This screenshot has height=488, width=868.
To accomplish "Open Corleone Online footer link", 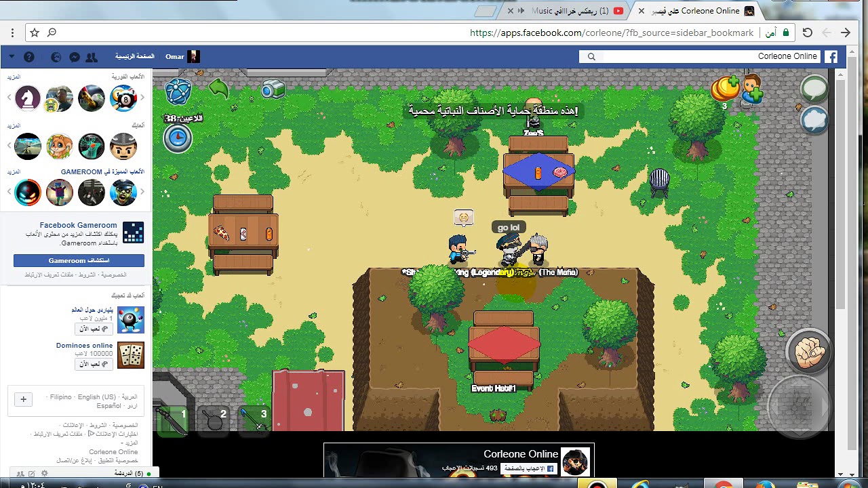I will pos(113,452).
